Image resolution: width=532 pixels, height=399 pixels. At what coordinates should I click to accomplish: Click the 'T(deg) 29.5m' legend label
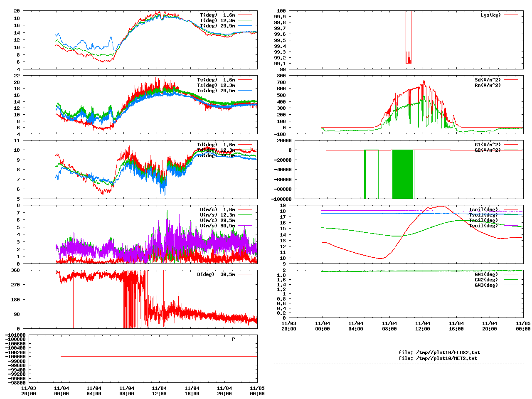pos(217,26)
